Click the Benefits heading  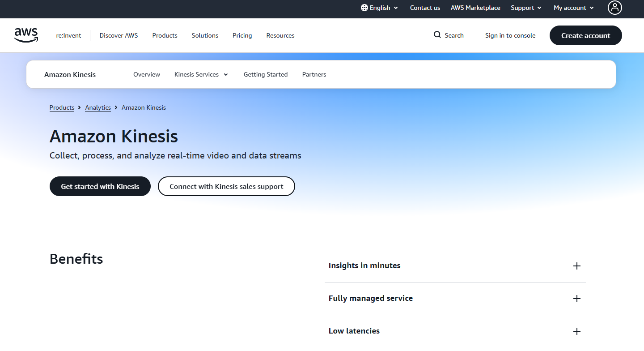pos(76,259)
